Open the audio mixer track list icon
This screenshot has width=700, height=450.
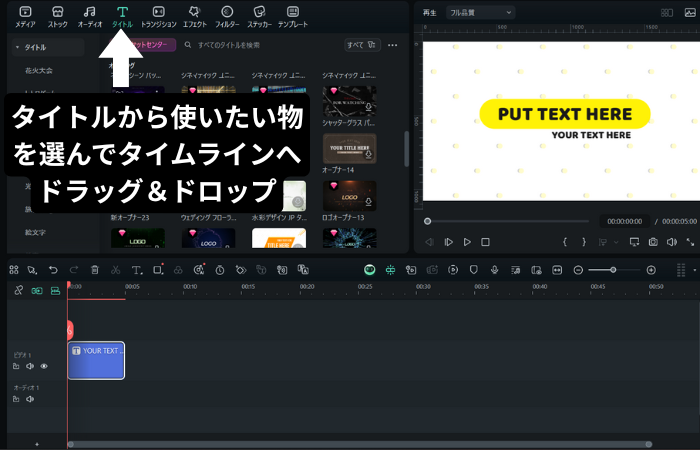coord(515,270)
